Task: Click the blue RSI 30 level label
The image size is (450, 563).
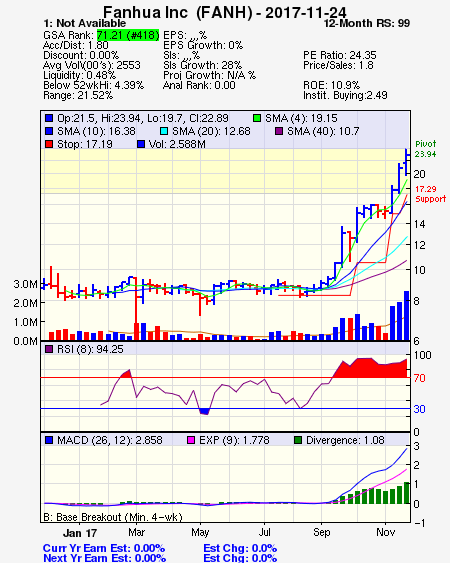Action: point(419,409)
